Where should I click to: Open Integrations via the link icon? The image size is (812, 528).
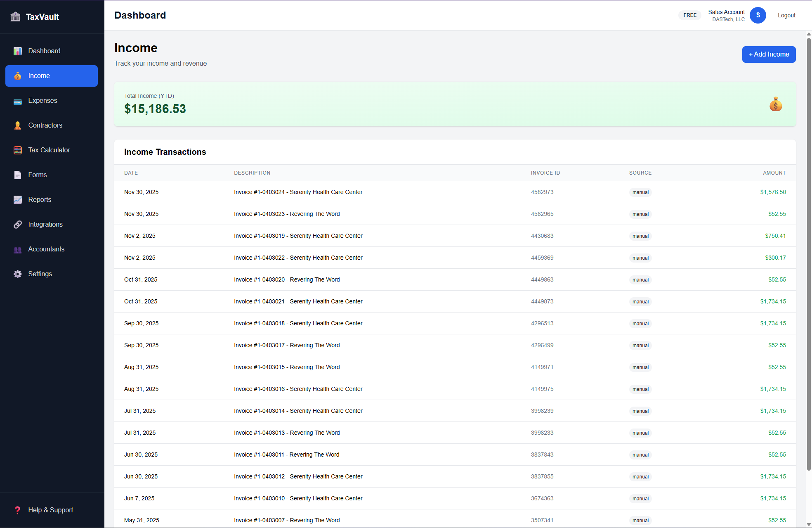(18, 224)
